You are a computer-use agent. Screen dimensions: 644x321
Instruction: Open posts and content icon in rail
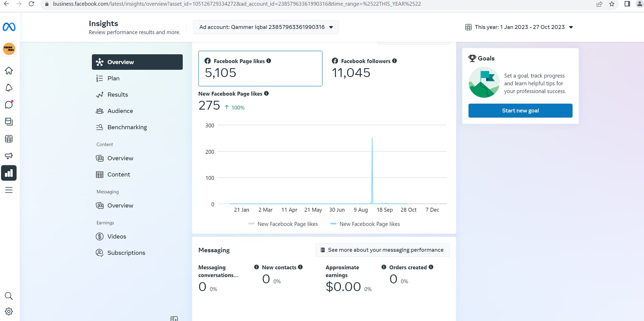[9, 122]
